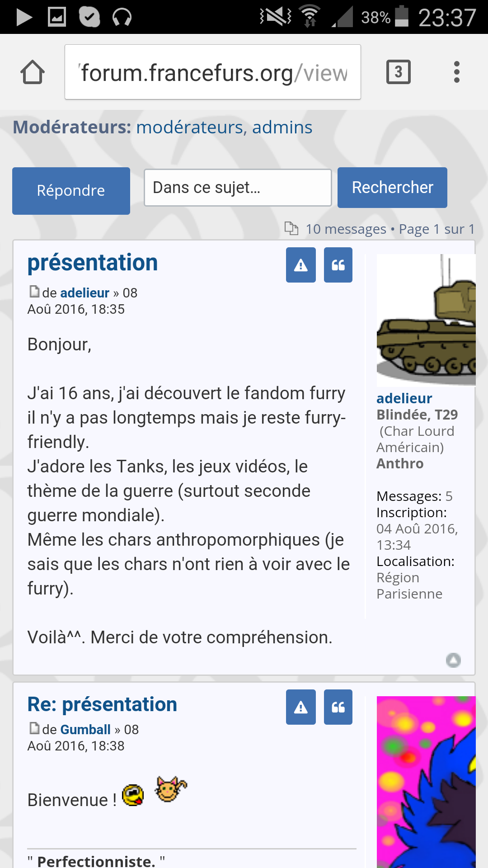
Task: Tap Gumball's colorful avatar image
Action: pos(426,782)
